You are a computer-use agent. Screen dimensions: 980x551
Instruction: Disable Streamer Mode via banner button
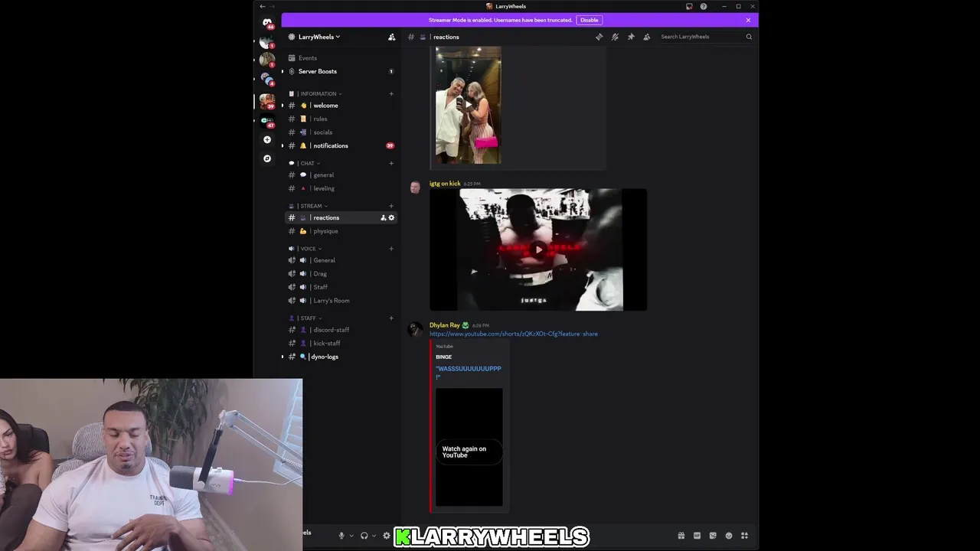tap(590, 20)
